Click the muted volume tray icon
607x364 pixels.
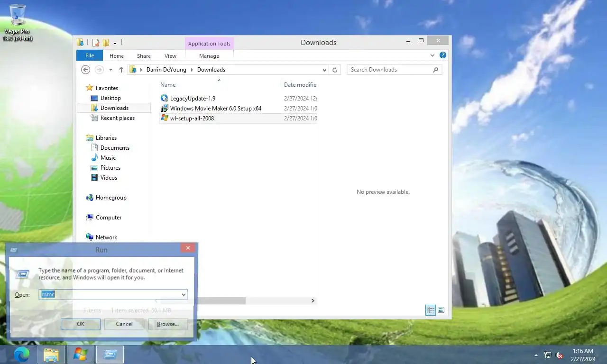(559, 355)
